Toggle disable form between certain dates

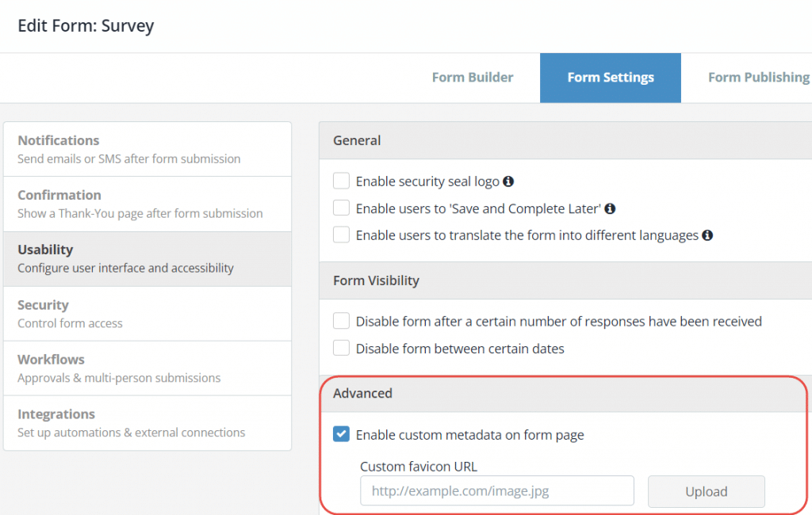(x=342, y=348)
